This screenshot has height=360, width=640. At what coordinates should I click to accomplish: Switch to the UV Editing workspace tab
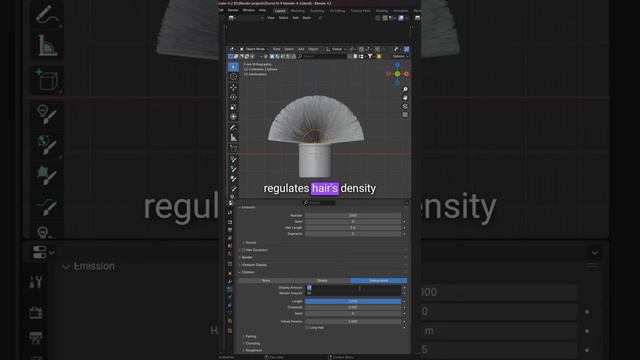click(x=337, y=11)
